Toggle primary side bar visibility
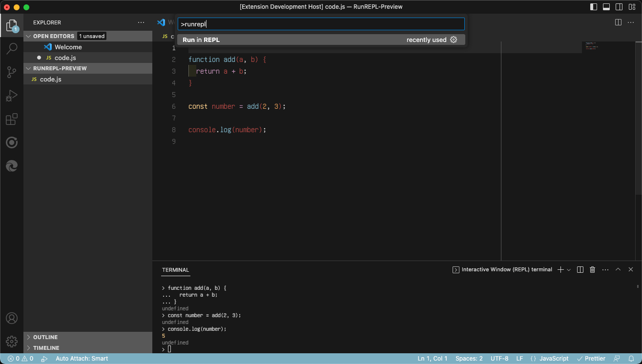This screenshot has width=642, height=364. point(594,7)
